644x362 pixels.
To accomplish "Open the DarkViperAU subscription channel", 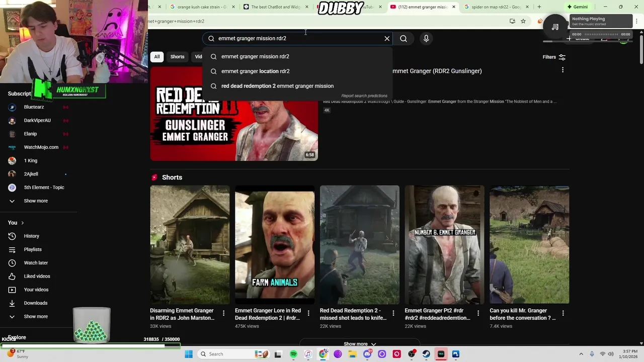I will coord(38,120).
